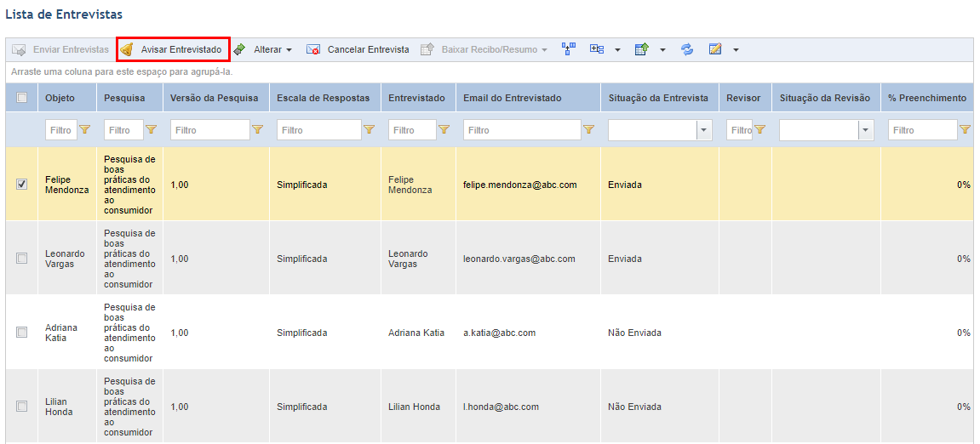Sort by the Situação da Entrevista header
Viewport: 980px width, 444px height.
(x=658, y=98)
